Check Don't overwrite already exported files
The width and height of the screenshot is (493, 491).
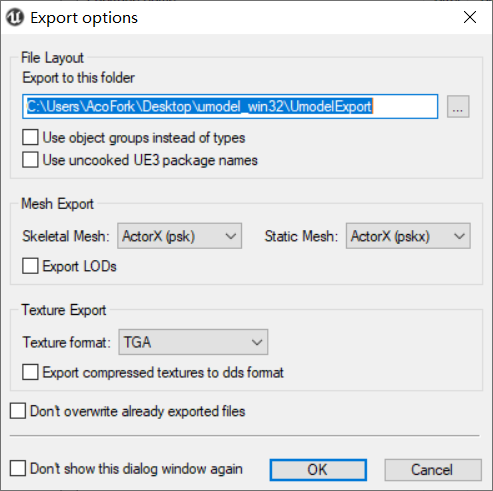pos(18,411)
